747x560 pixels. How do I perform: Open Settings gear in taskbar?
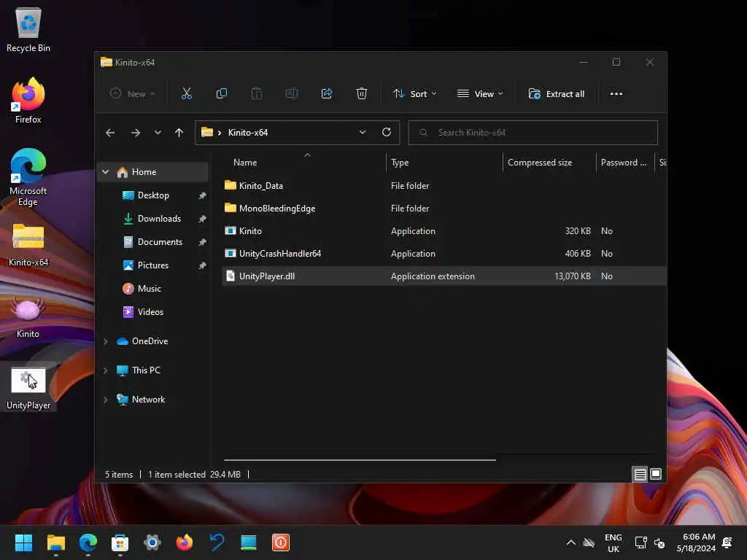pyautogui.click(x=152, y=542)
